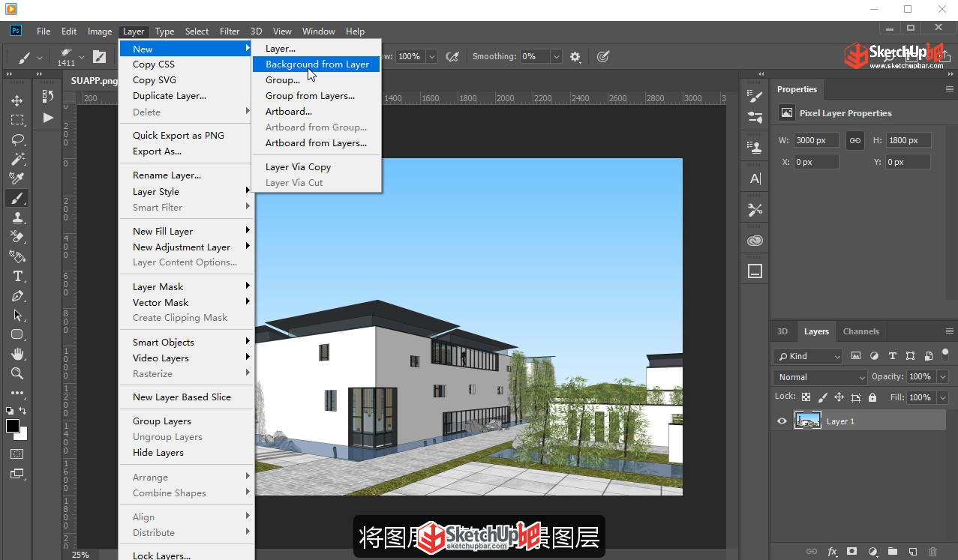Switch to the 3D tab

point(782,331)
